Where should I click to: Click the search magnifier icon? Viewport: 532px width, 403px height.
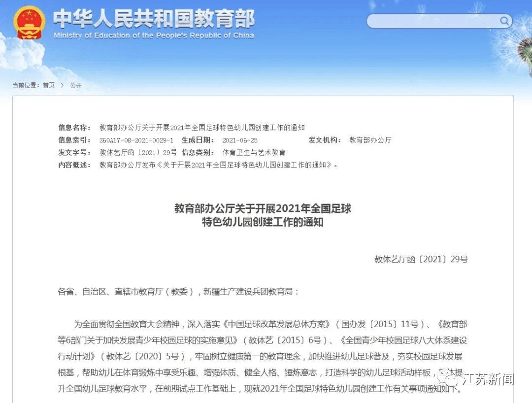click(504, 21)
